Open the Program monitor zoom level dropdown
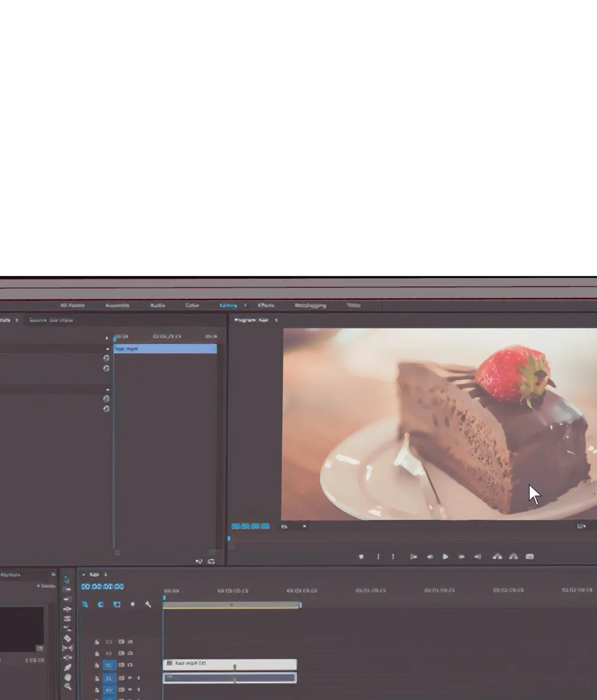The height and width of the screenshot is (700, 597). (x=285, y=526)
